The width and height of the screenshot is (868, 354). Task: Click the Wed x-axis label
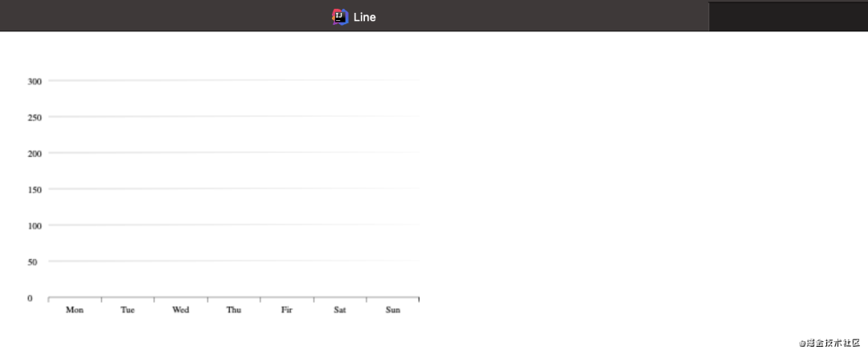(x=181, y=310)
